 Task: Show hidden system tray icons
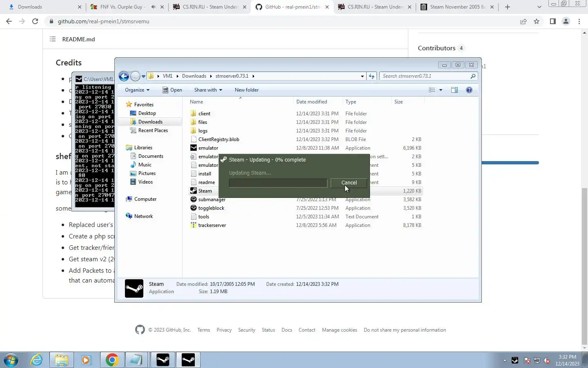[505, 360]
